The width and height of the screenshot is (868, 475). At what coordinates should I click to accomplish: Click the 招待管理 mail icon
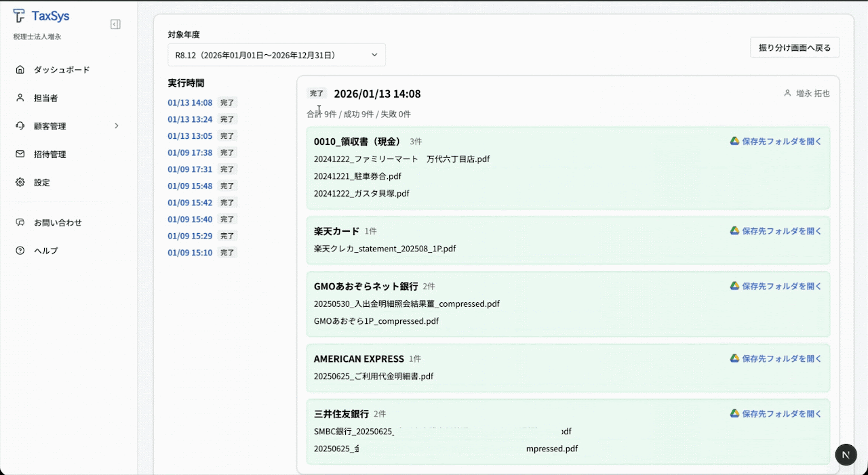(20, 154)
